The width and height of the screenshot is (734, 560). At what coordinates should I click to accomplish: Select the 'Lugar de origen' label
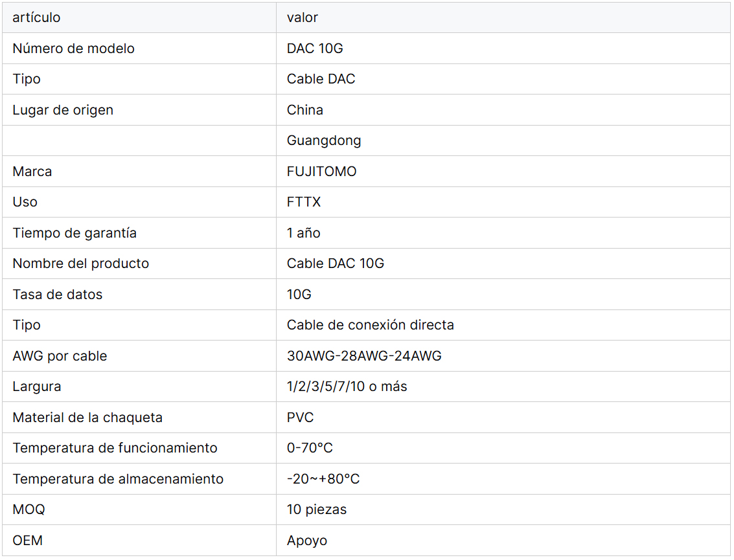pos(63,110)
